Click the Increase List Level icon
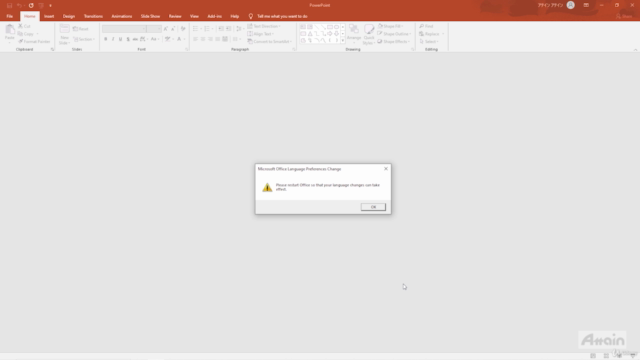Screen dimensions: 640x360 [229, 29]
